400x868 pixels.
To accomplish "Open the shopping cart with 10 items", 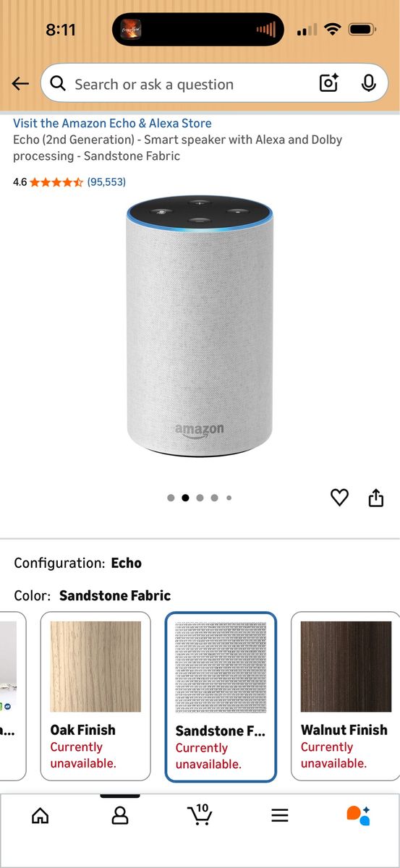I will point(200,814).
